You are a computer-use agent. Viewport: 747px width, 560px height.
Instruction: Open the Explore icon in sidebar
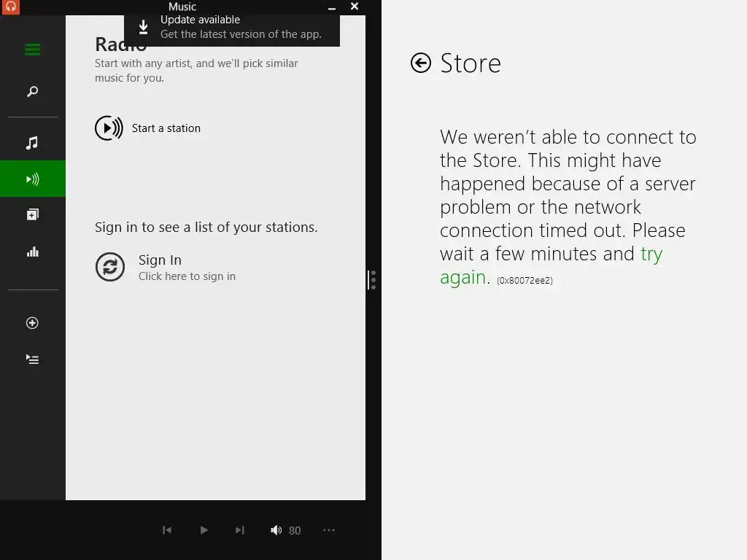click(32, 215)
